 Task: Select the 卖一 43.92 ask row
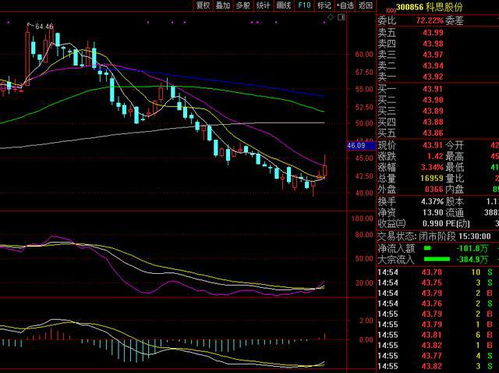pos(438,77)
